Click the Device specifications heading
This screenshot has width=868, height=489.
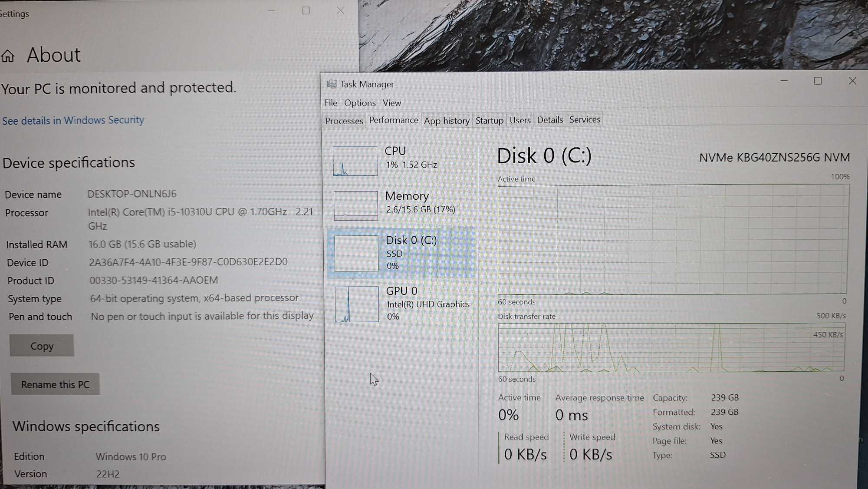[69, 163]
